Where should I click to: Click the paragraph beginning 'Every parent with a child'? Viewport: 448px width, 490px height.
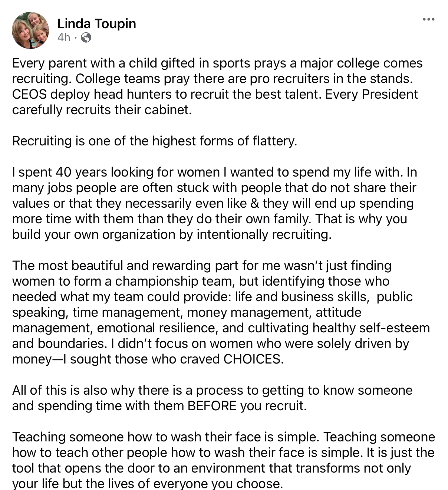click(217, 86)
